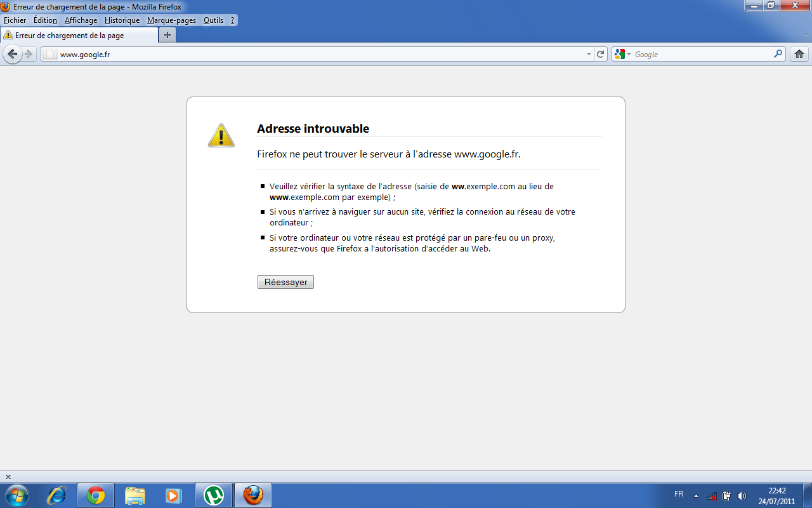Open the Édition menu
812x508 pixels.
46,20
